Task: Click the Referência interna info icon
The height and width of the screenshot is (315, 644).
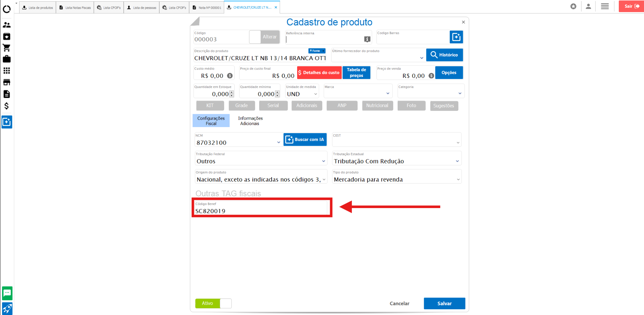Action: 367,39
